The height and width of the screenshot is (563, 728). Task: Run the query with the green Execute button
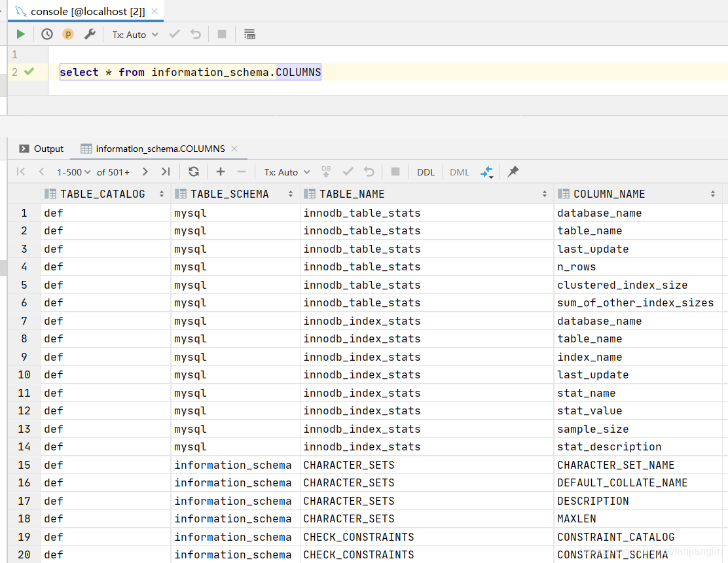tap(20, 34)
